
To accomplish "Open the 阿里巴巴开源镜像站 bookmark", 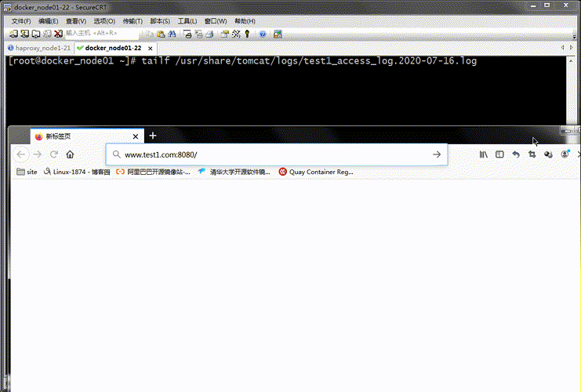I will [153, 172].
